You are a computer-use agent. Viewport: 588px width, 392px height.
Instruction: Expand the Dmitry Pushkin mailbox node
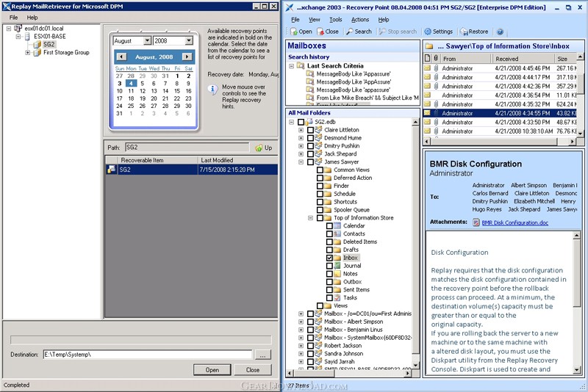point(301,146)
